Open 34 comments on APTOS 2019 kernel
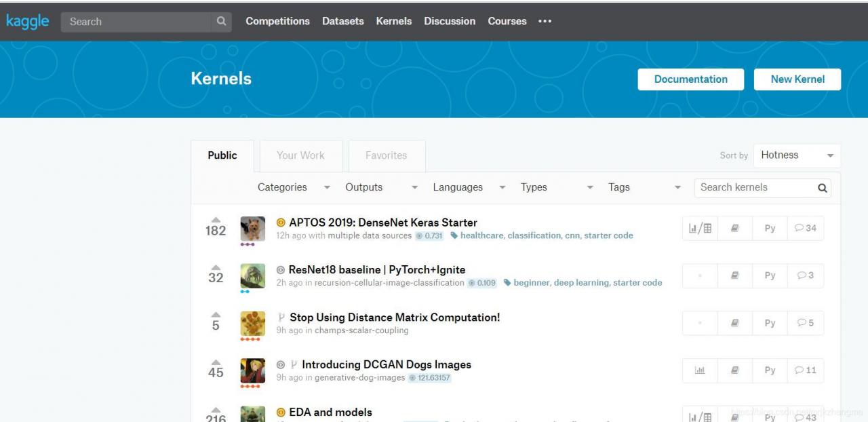Screen dimensions: 868x422 806,228
